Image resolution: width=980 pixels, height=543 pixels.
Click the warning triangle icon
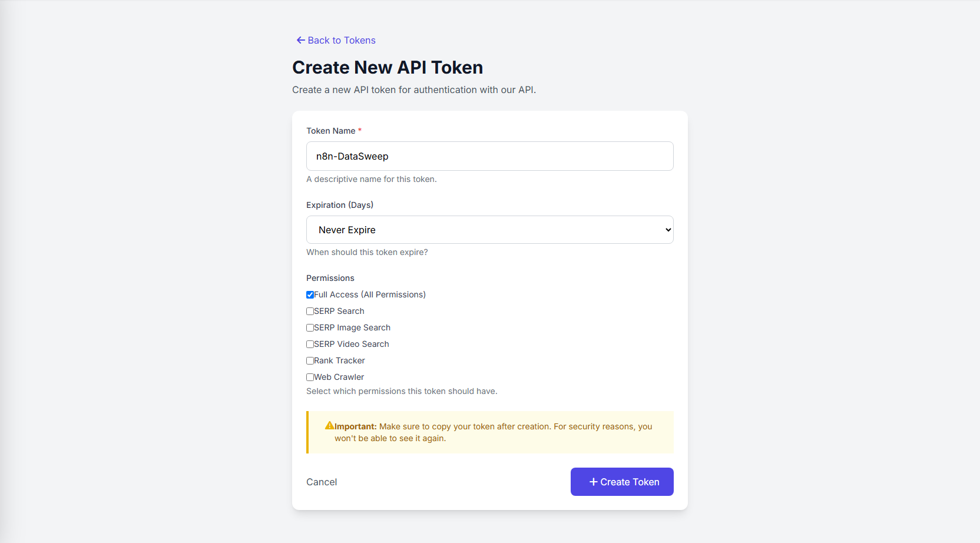point(330,426)
